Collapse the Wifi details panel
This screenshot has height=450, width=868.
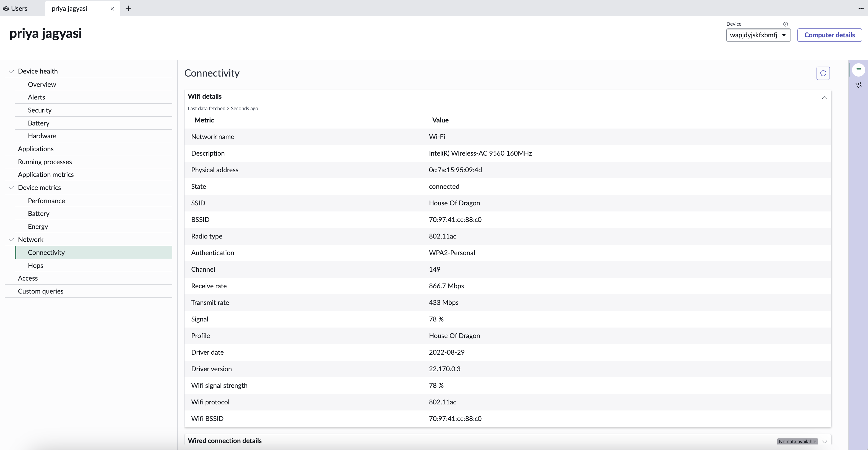(824, 97)
